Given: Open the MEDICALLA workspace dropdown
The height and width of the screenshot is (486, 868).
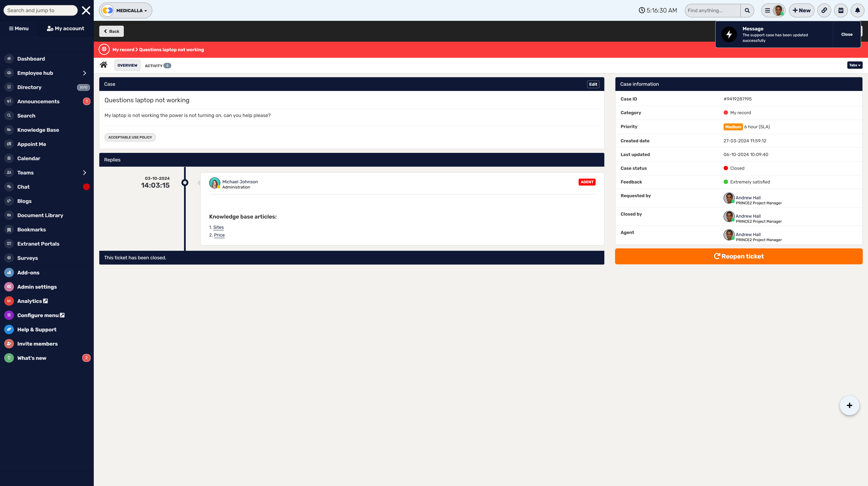Looking at the screenshot, I should tap(125, 10).
